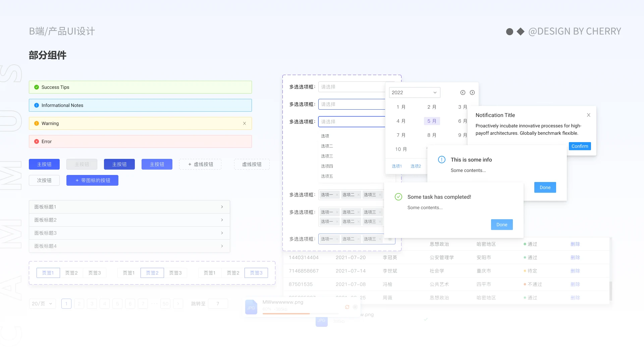The width and height of the screenshot is (644, 362).
Task: Select the active tab 页签1 in first tab group
Action: (x=48, y=273)
